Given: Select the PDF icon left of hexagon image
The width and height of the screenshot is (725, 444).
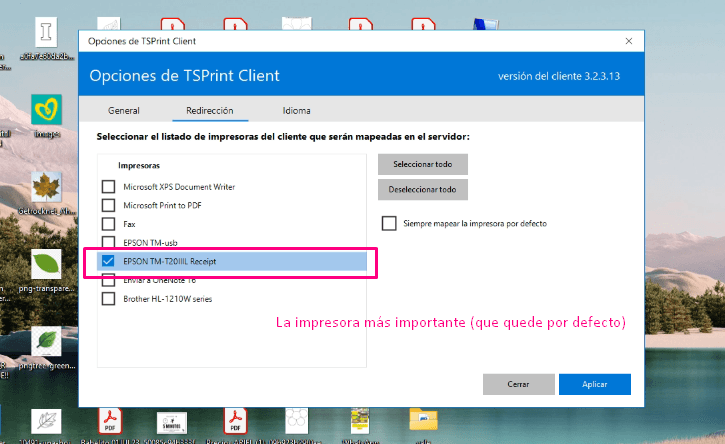Looking at the screenshot, I should click(x=236, y=420).
